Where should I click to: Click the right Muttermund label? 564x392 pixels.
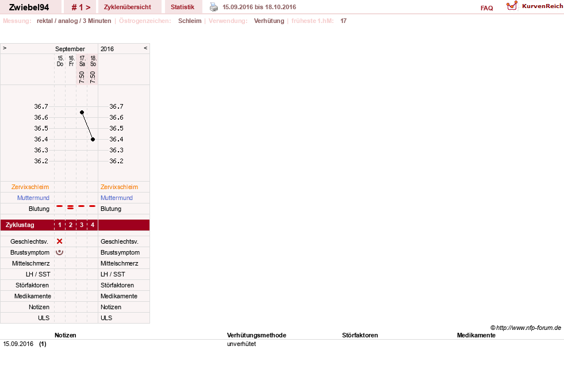117,198
